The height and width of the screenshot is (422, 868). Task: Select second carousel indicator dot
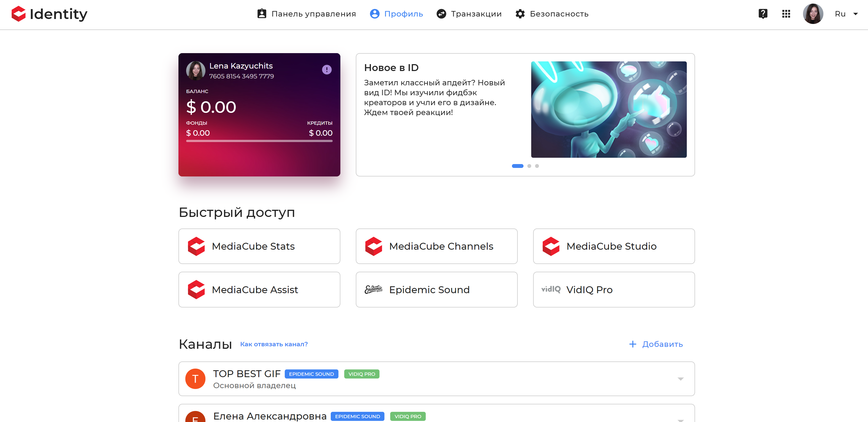[529, 166]
